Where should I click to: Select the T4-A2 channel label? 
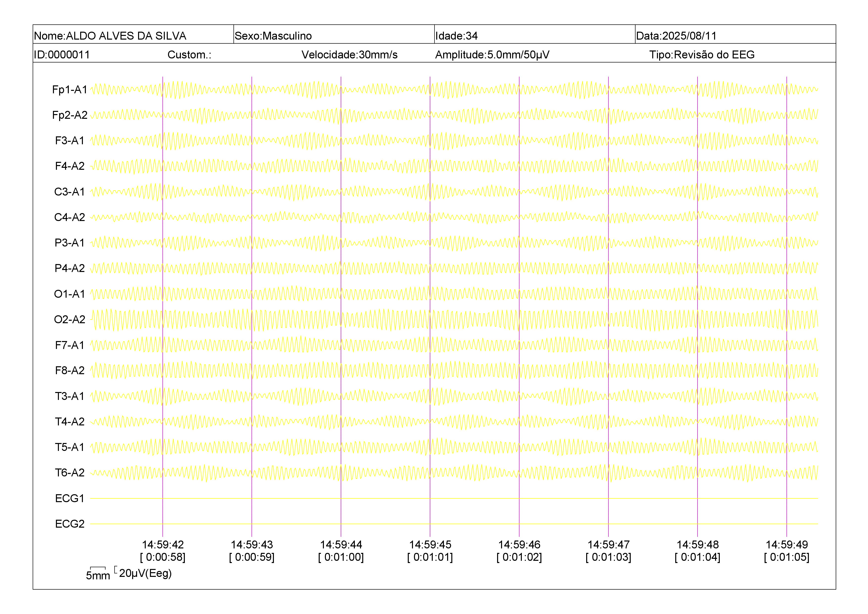70,421
